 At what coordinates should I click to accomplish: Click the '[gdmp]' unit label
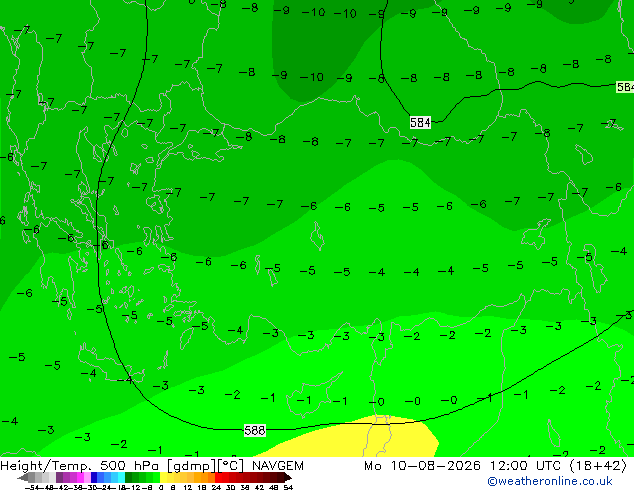tap(192, 466)
